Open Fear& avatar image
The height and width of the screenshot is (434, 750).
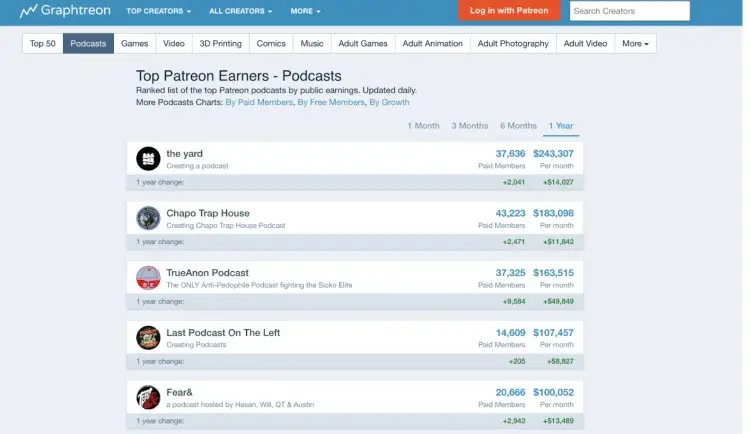[148, 397]
